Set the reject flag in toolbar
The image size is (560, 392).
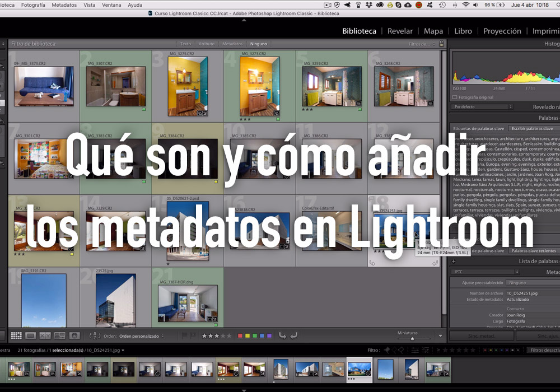(x=193, y=335)
